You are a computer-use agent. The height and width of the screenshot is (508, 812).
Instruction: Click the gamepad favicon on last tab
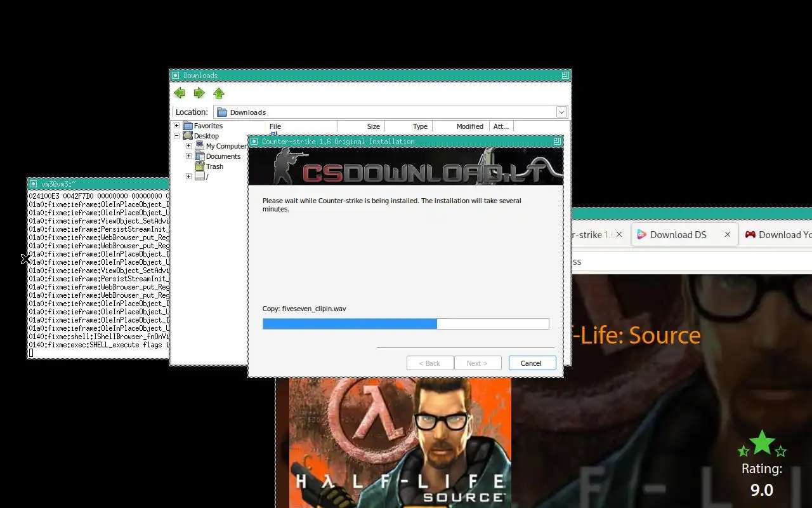[x=750, y=234]
